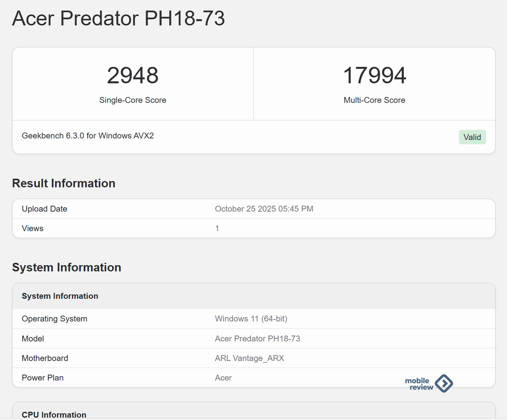Image resolution: width=507 pixels, height=420 pixels.
Task: Click the Windows 11 (64-bit) value
Action: [251, 319]
